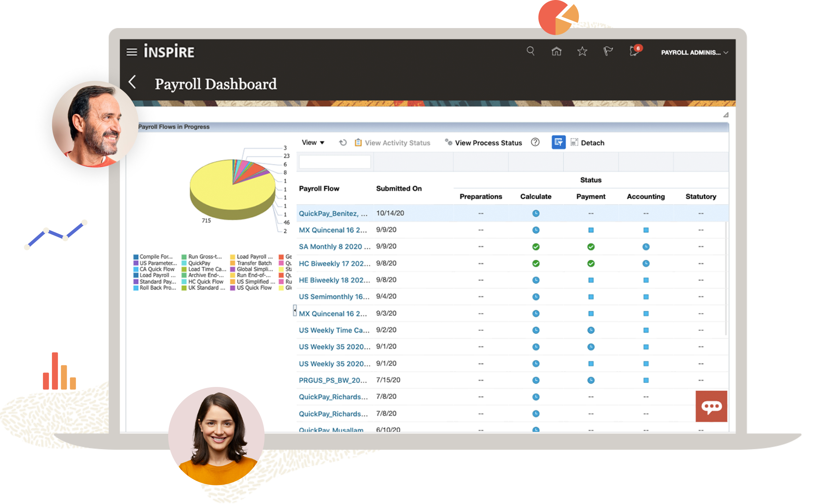The width and height of the screenshot is (826, 504).
Task: Click the View Process Status gears icon
Action: 449,142
